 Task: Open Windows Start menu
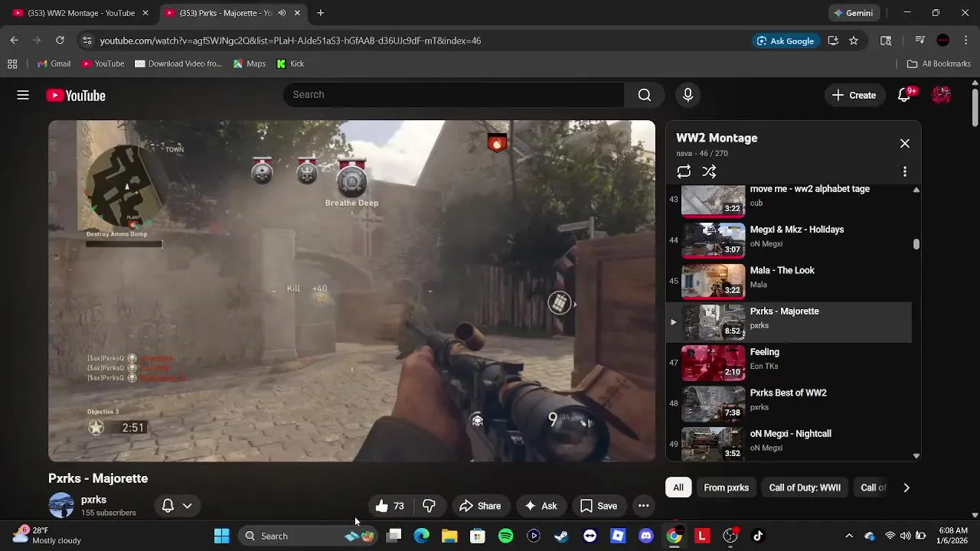[222, 536]
